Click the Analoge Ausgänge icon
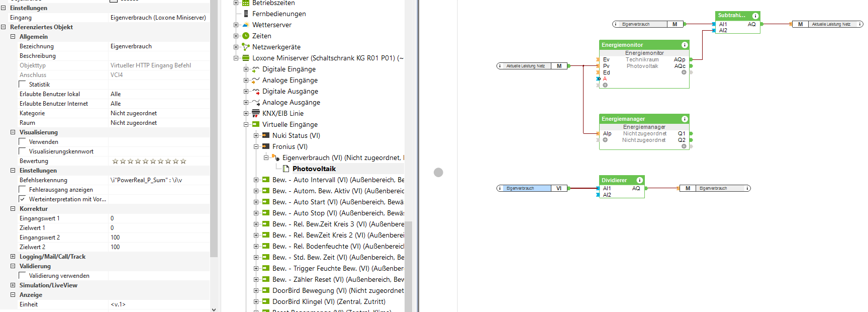The image size is (868, 312). [x=256, y=102]
